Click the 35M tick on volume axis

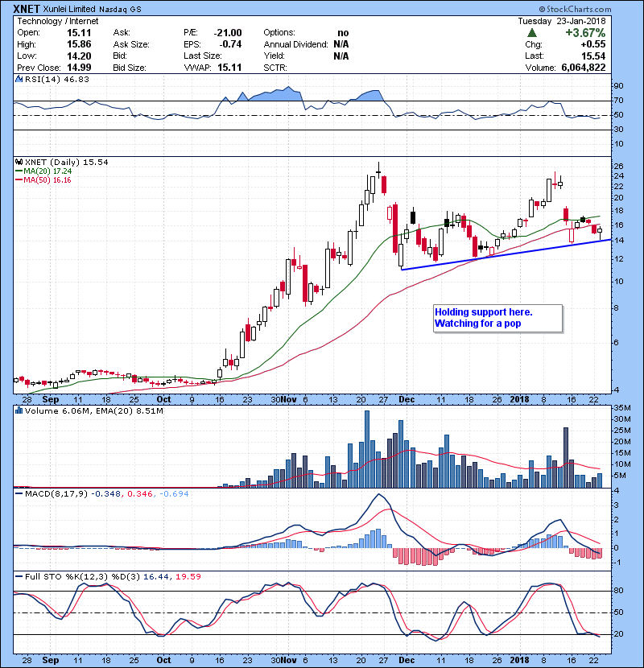(x=621, y=408)
